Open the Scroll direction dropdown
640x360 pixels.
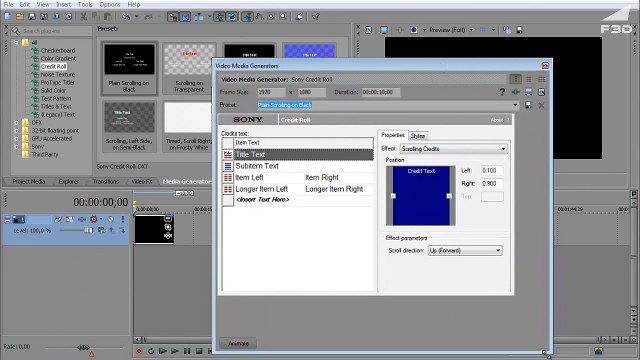point(498,251)
